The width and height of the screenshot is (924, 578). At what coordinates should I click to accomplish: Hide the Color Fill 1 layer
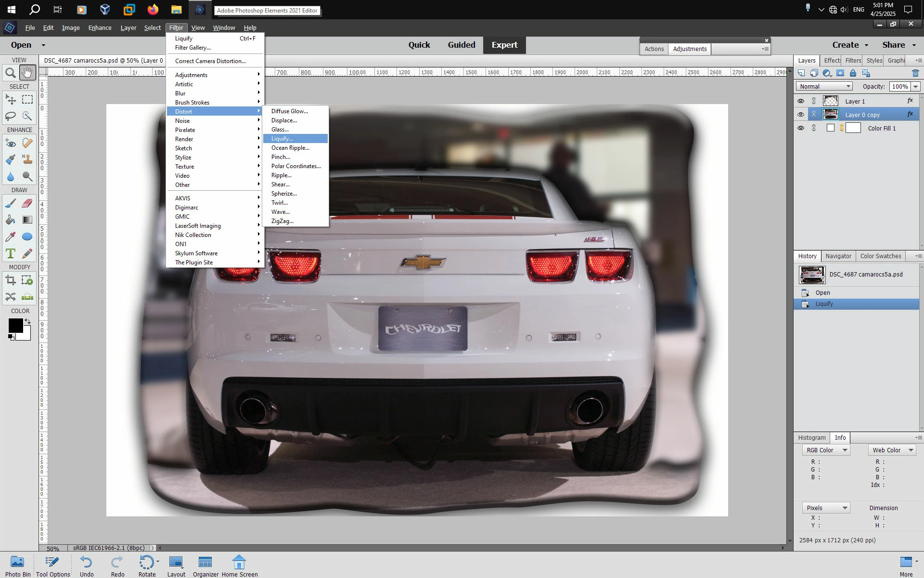coord(801,128)
